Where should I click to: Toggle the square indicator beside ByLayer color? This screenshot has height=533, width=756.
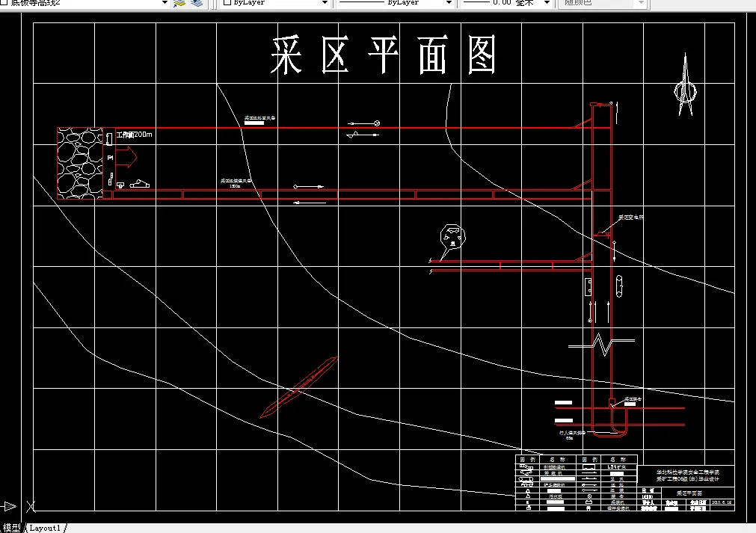228,4
